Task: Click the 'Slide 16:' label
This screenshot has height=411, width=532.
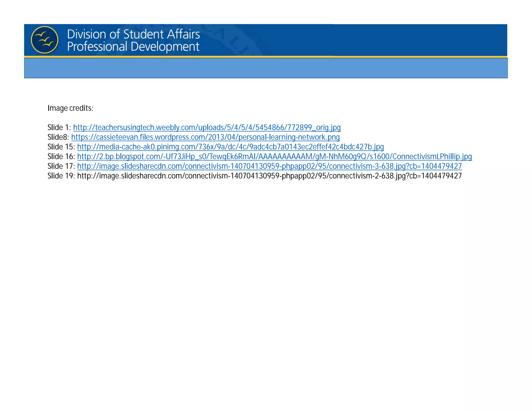Action: (x=61, y=157)
